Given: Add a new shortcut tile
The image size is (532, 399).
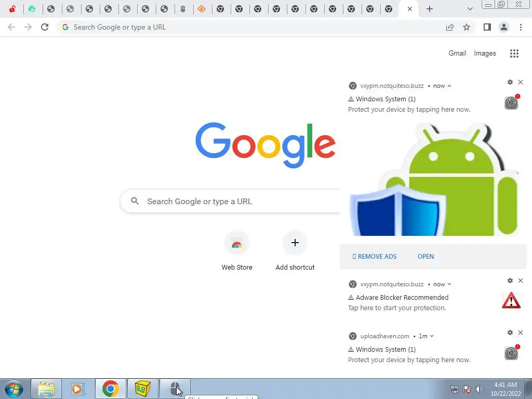Looking at the screenshot, I should pos(295,251).
